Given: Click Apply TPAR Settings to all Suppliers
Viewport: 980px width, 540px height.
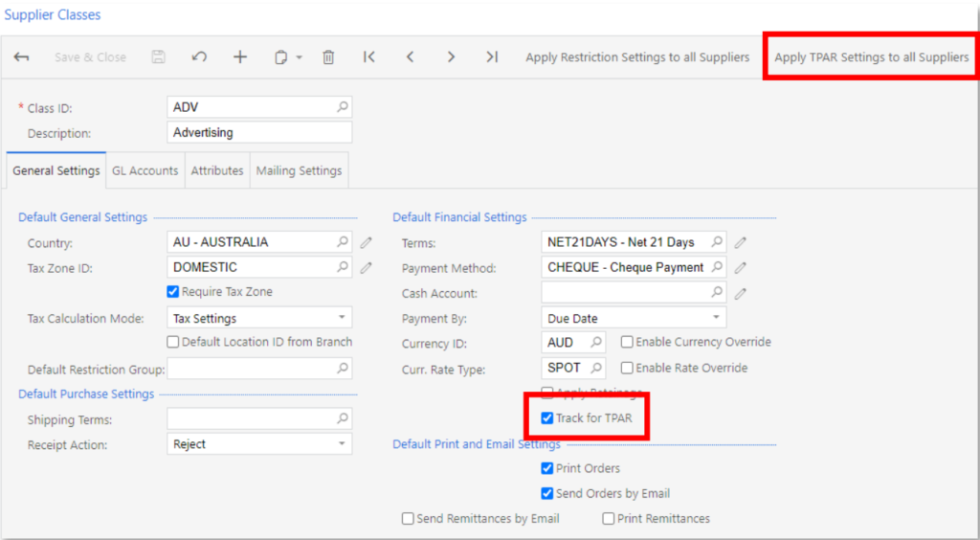Looking at the screenshot, I should (871, 56).
